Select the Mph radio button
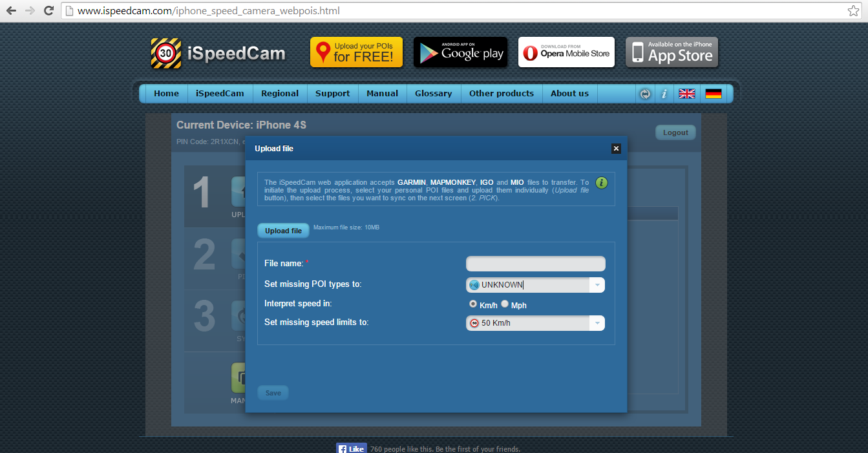This screenshot has width=868, height=453. (505, 304)
